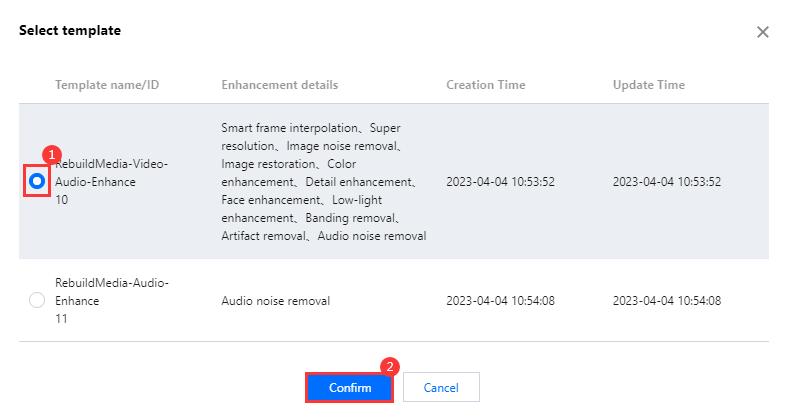
Task: Close the Select template dialog
Action: pos(762,32)
